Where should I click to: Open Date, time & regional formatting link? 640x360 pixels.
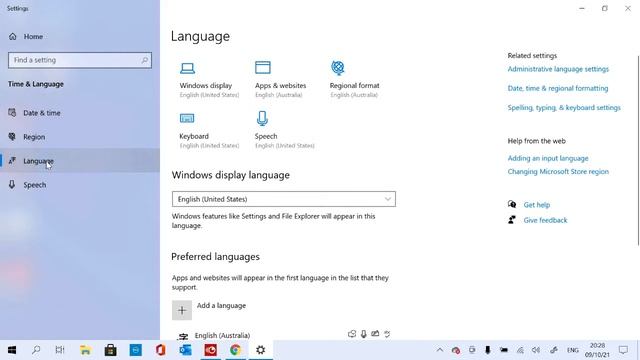(558, 88)
